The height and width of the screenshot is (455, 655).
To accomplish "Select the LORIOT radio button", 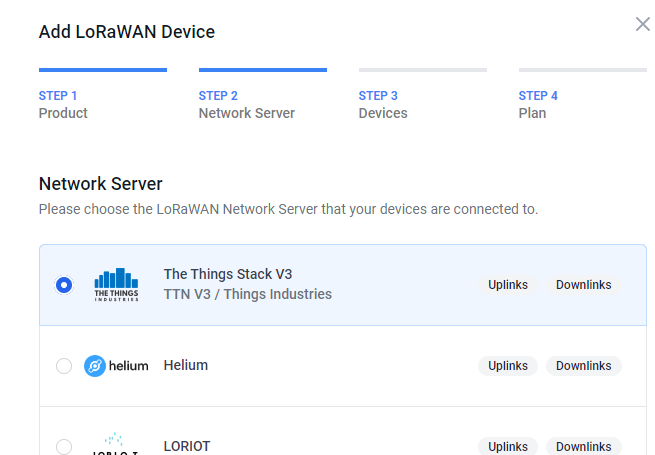I will tap(64, 447).
